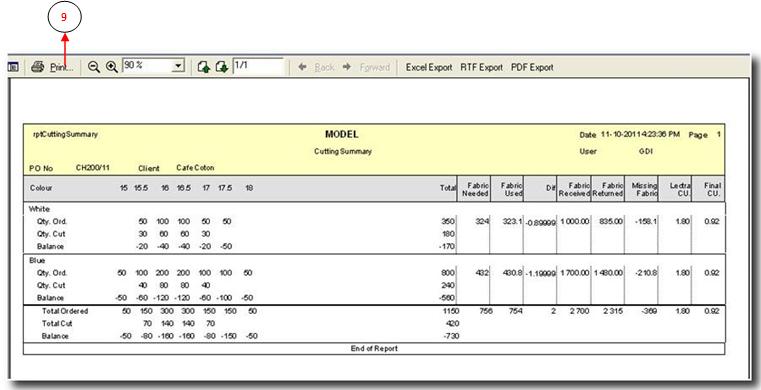Click the Fabric Returned column header
This screenshot has height=390, width=761.
click(608, 189)
